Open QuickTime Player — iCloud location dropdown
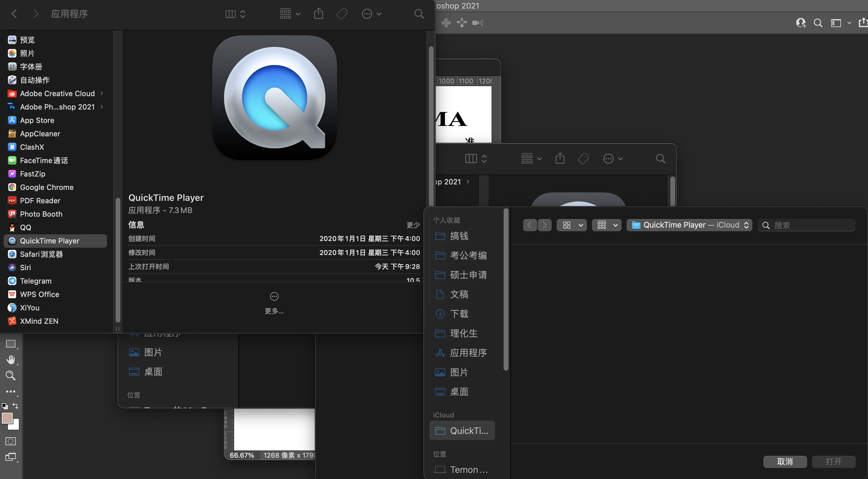Screen dimensions: 868x479 point(689,225)
